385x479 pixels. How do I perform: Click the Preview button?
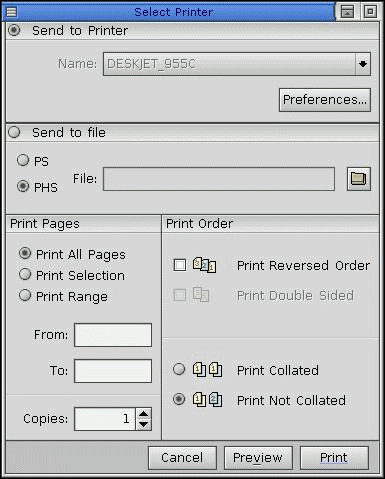258,458
